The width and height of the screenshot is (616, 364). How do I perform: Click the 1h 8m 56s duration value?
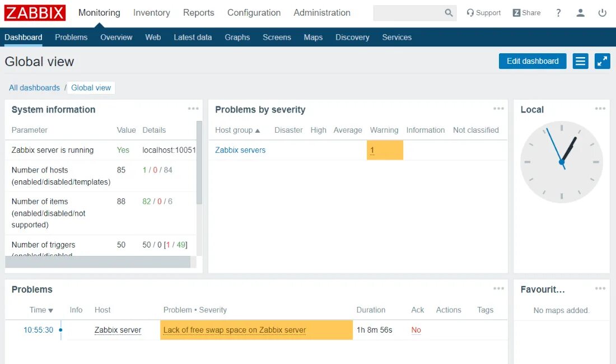375,330
